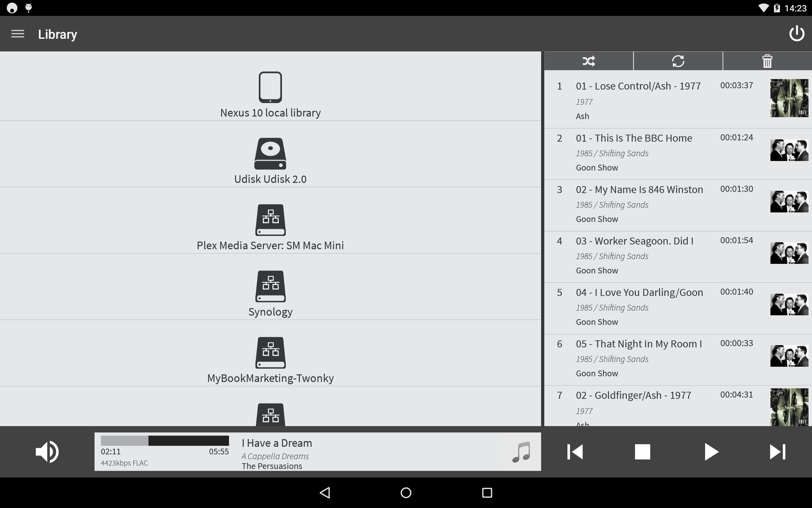Start playback with the play button

pyautogui.click(x=711, y=451)
